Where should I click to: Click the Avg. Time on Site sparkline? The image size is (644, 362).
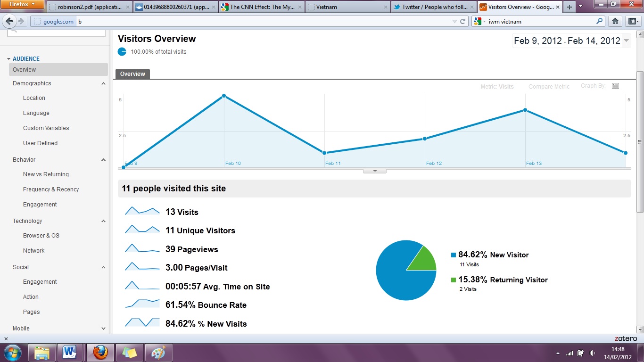142,285
